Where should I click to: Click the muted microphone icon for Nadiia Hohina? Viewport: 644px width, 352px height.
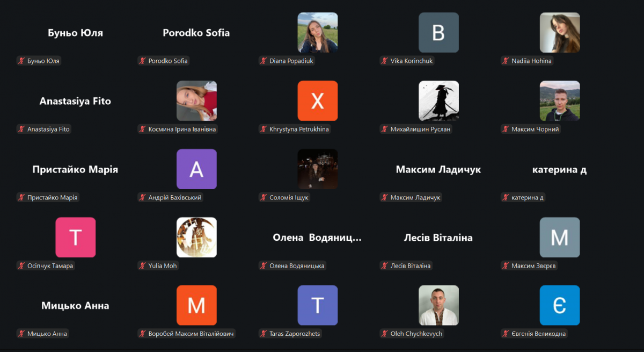pos(506,61)
